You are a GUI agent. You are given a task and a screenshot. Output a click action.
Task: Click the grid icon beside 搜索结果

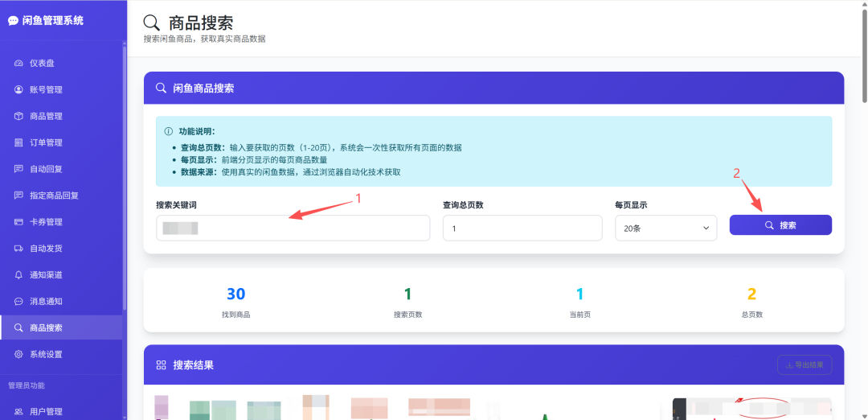[x=162, y=365]
